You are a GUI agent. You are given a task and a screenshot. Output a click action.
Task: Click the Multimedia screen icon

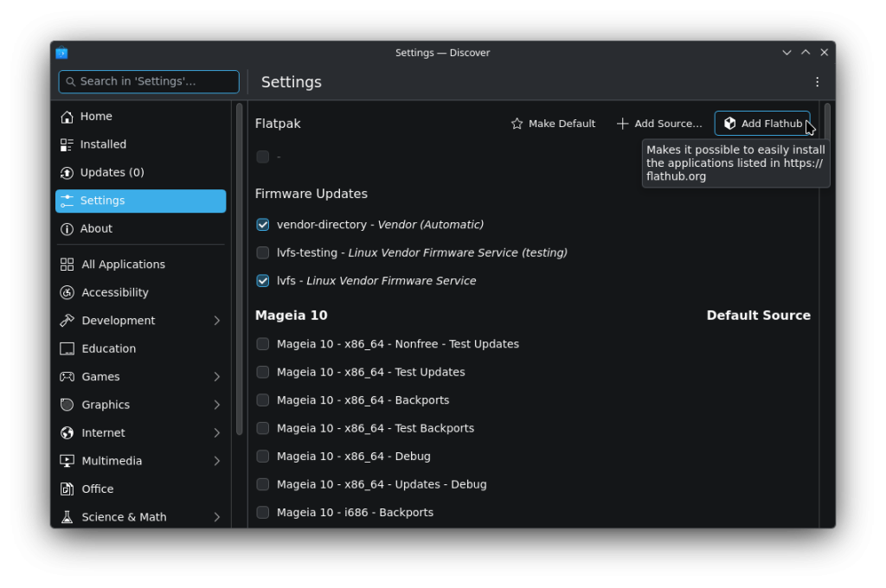[x=67, y=462]
